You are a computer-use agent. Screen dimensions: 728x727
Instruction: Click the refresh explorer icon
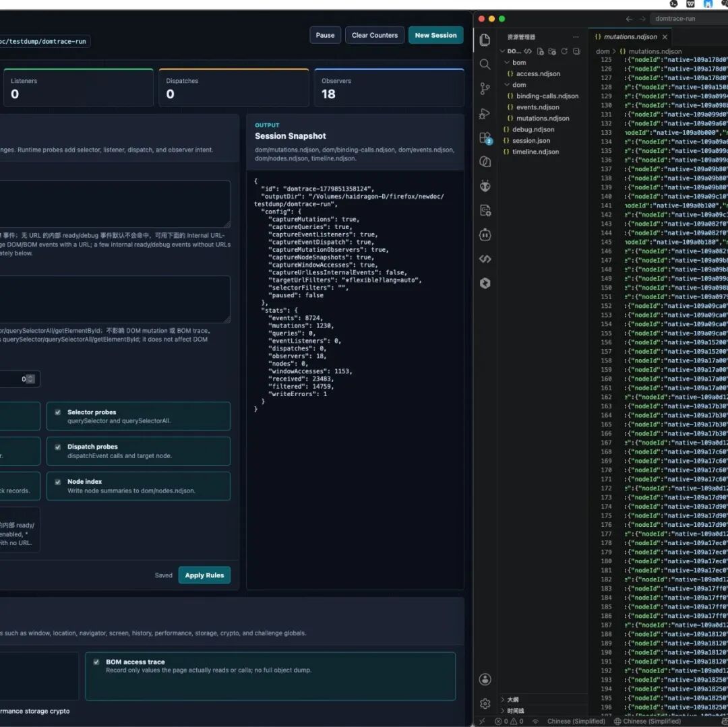click(x=564, y=51)
